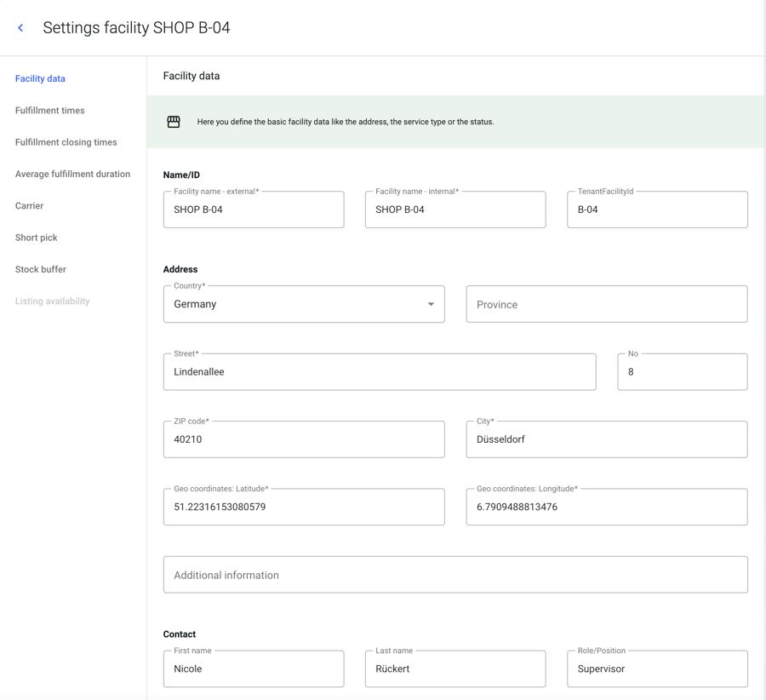Click the ZIP code field
The image size is (766, 700).
click(304, 439)
